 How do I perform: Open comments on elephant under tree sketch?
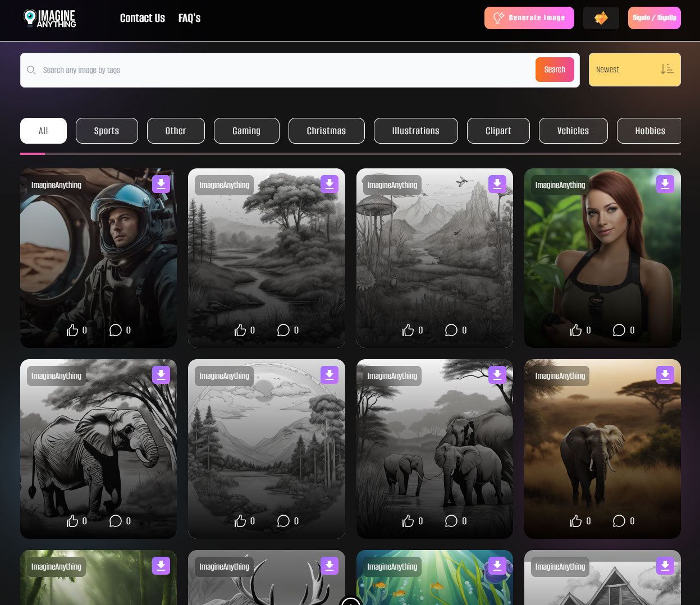(116, 521)
